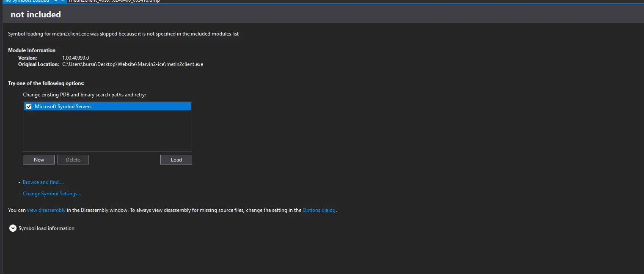Open the 'Browse and find ...' link
644x274 pixels.
point(43,182)
